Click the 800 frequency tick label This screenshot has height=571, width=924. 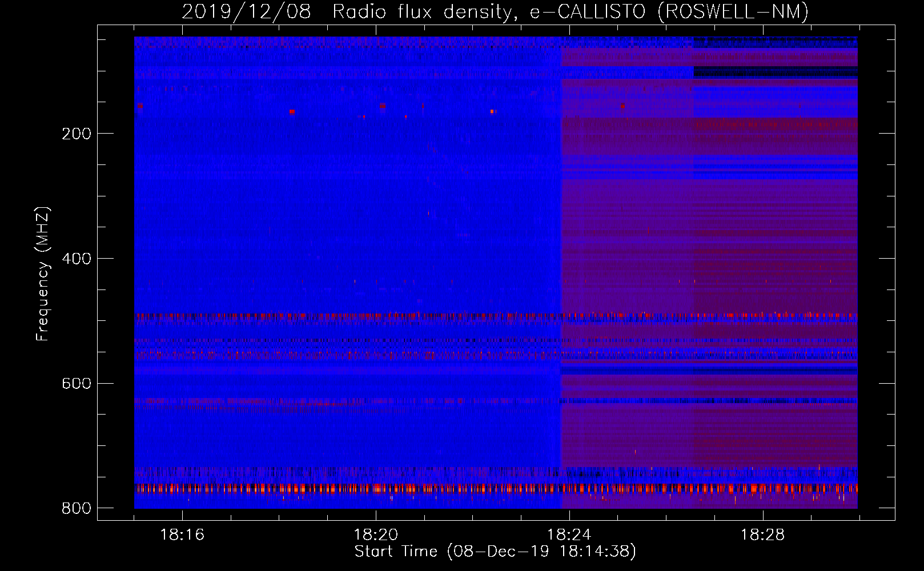click(77, 508)
